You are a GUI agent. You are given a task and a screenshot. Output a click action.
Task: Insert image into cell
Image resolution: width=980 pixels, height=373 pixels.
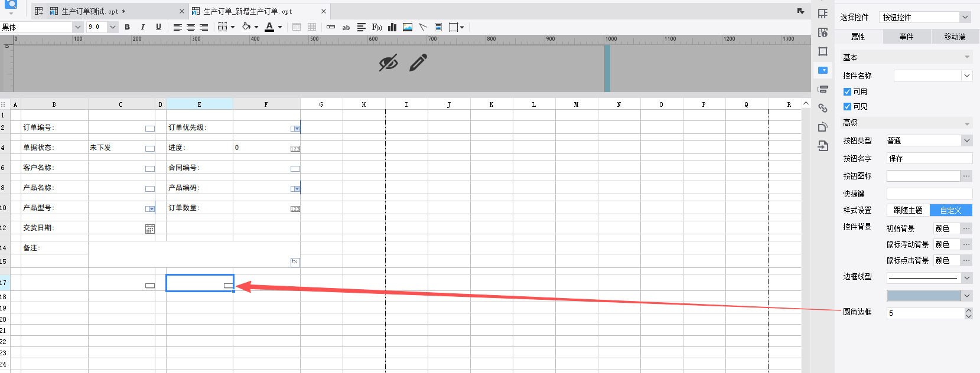[x=408, y=27]
